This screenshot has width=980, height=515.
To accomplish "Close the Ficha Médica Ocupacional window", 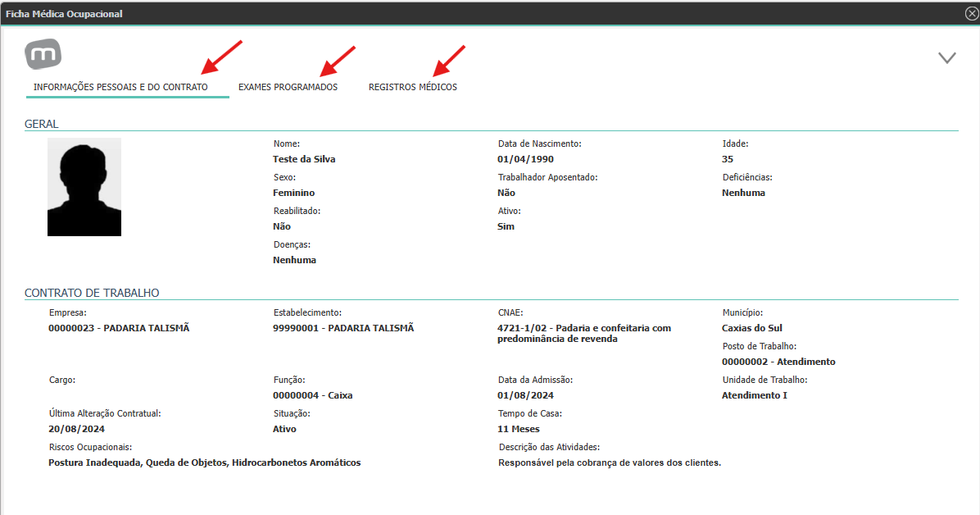I will (x=972, y=13).
